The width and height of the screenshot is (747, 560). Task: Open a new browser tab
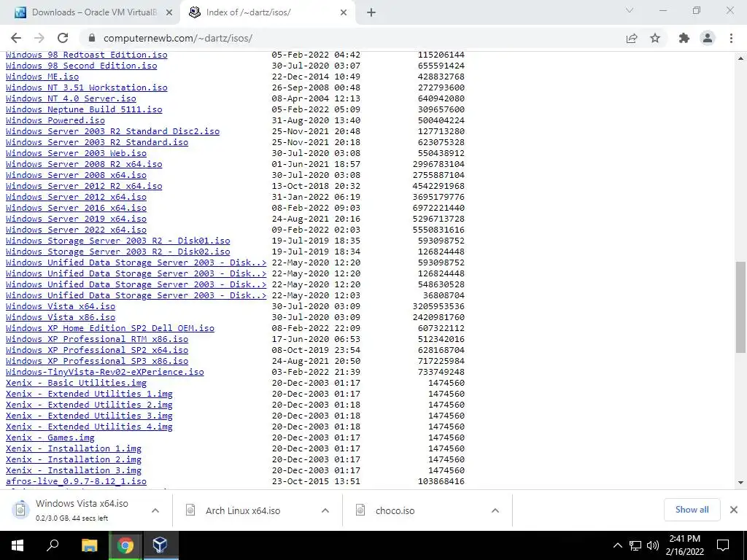371,13
